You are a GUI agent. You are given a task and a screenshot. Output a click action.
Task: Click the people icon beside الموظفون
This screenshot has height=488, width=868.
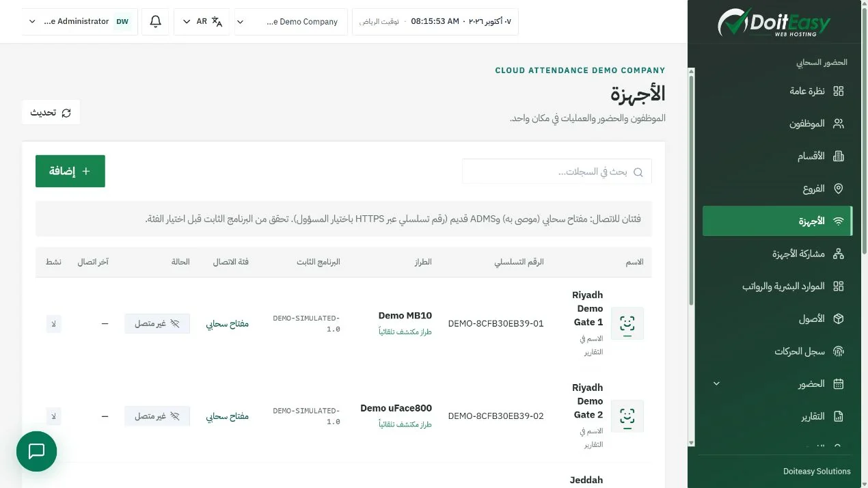839,124
